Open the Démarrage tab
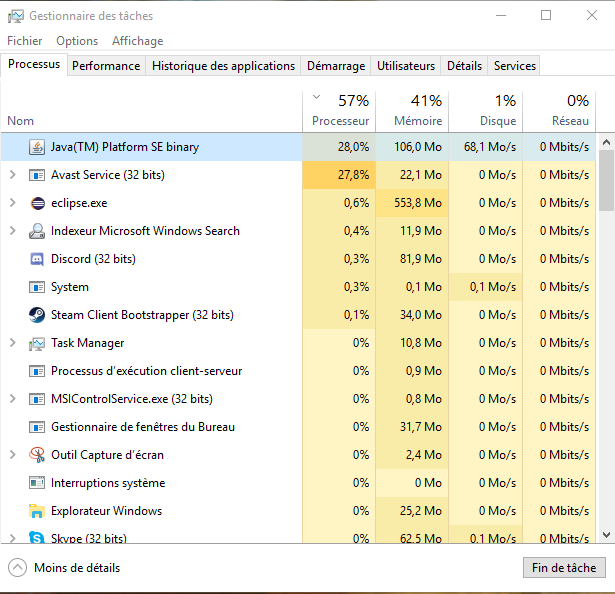The width and height of the screenshot is (615, 594). 336,66
